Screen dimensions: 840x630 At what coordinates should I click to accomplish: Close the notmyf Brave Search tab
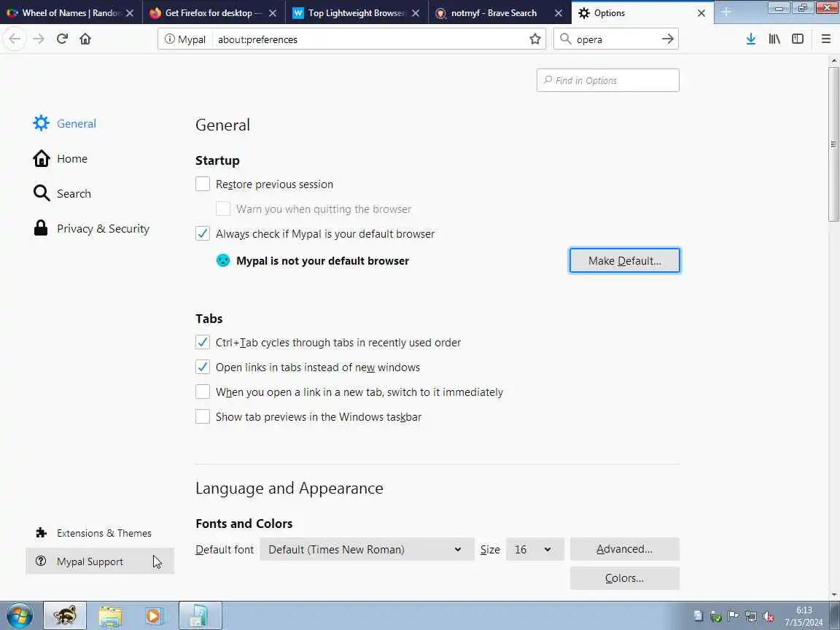(559, 13)
